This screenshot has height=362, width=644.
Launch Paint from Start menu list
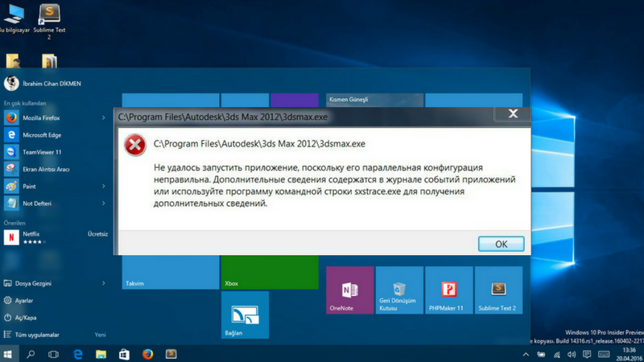(x=55, y=187)
